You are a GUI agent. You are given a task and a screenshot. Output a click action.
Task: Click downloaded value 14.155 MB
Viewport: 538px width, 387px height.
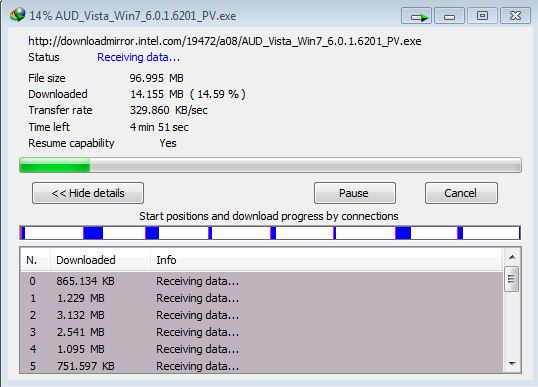(x=157, y=94)
